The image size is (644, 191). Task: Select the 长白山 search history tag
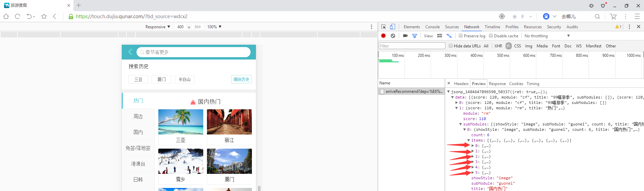click(x=184, y=79)
